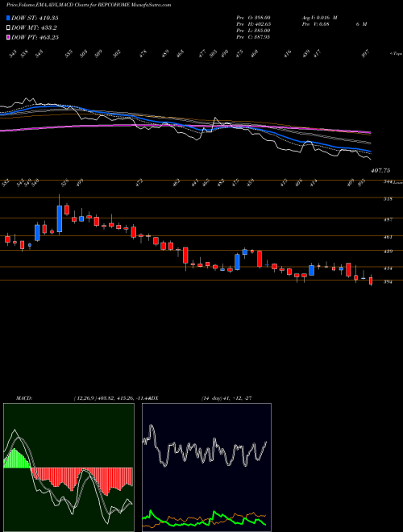Click the blue DOW ST legend swatch
403x532 pixels.
9,18
